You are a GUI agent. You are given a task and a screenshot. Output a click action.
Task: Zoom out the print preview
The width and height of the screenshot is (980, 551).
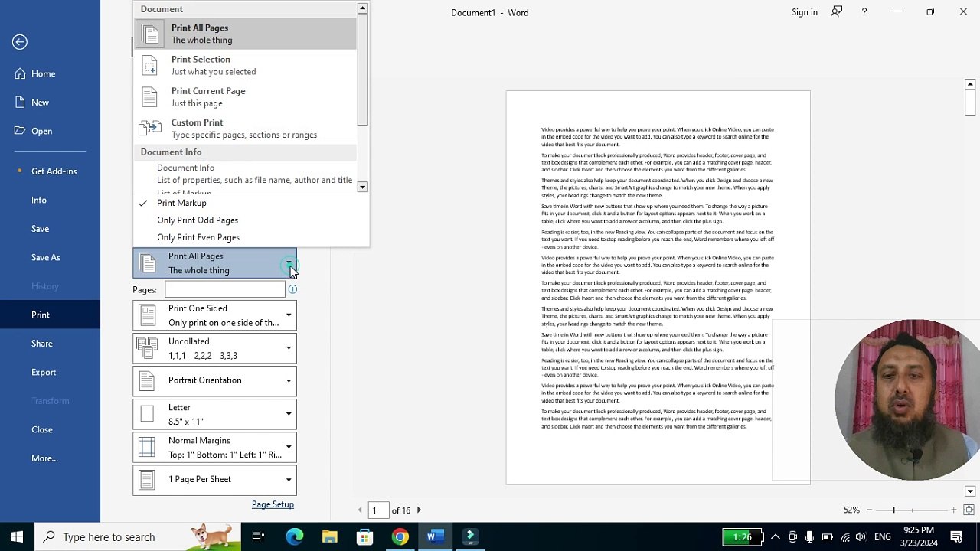pos(869,510)
